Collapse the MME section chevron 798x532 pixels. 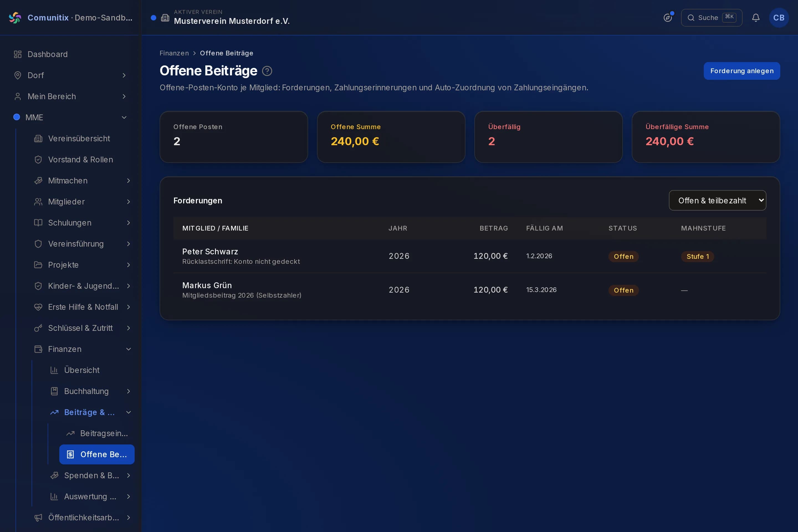coord(124,117)
